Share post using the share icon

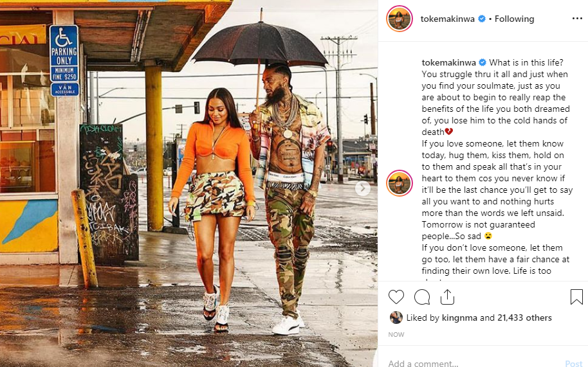click(447, 297)
